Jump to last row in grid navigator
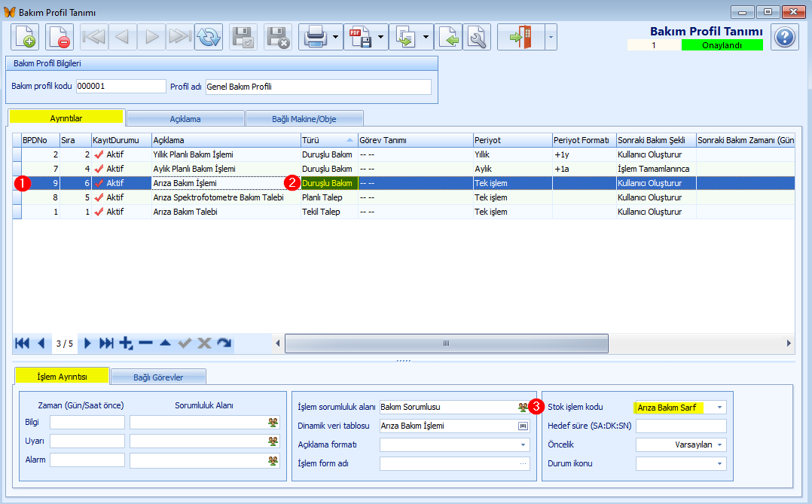 coord(106,343)
